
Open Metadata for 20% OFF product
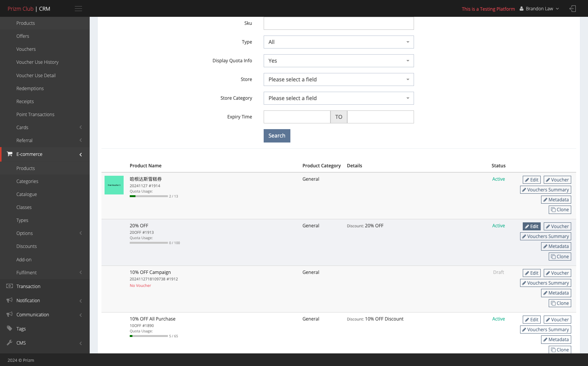point(556,246)
